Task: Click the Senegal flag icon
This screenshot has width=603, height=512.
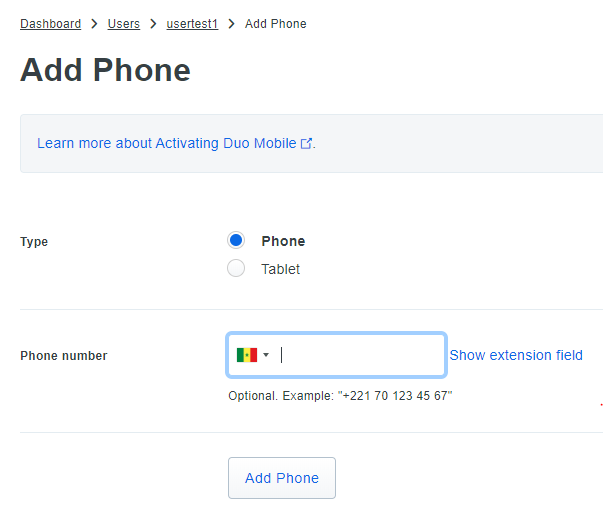Action: click(246, 355)
